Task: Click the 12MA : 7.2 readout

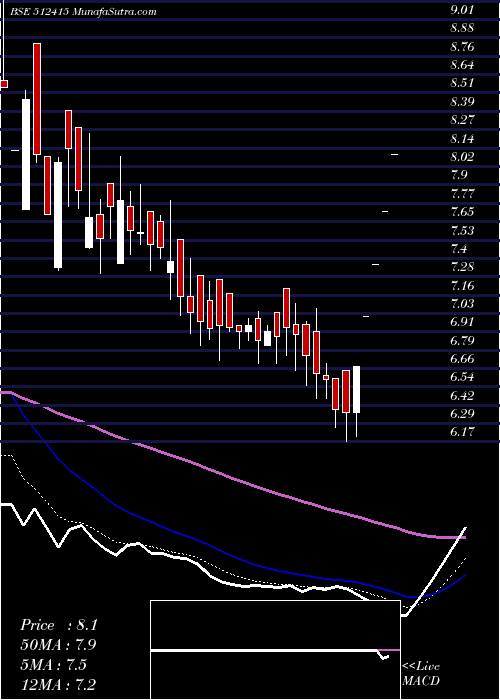Action: click(x=58, y=684)
